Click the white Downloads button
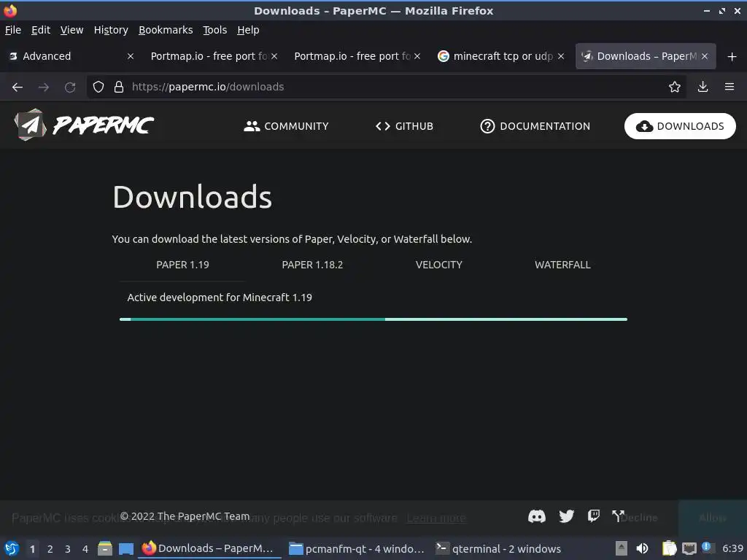The width and height of the screenshot is (747, 560). click(680, 126)
